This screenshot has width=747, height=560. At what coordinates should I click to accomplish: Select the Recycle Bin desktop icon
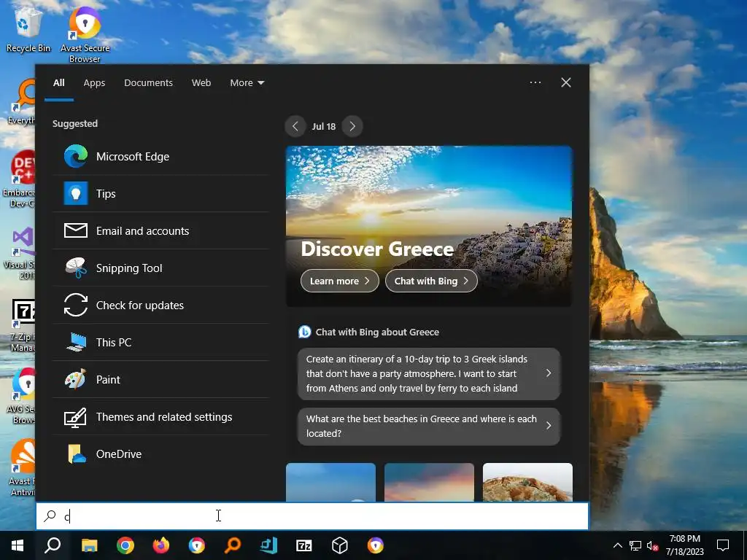point(28,28)
